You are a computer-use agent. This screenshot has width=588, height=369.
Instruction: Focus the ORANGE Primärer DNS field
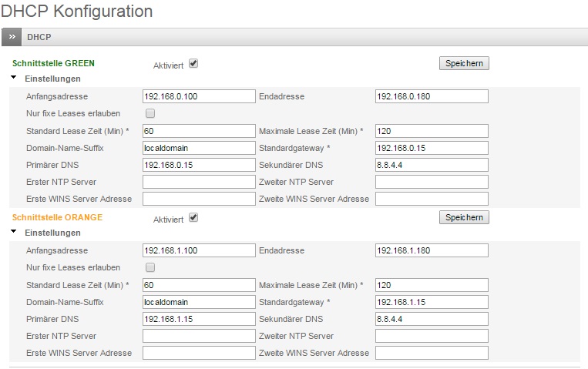point(198,319)
